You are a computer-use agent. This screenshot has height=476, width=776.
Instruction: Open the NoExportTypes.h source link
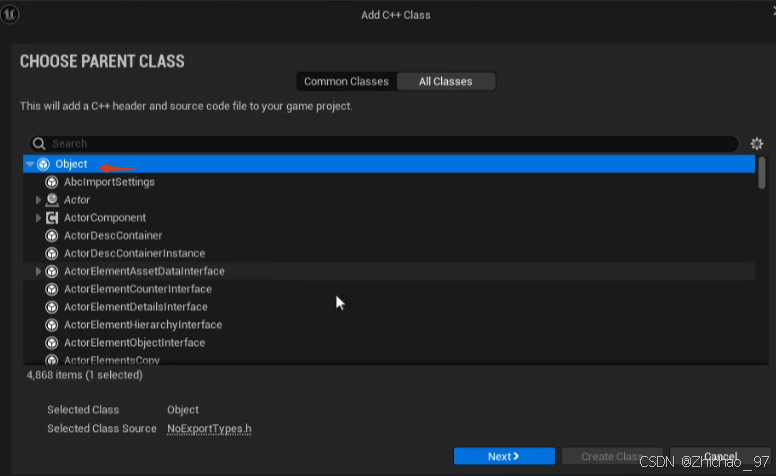pyautogui.click(x=209, y=428)
